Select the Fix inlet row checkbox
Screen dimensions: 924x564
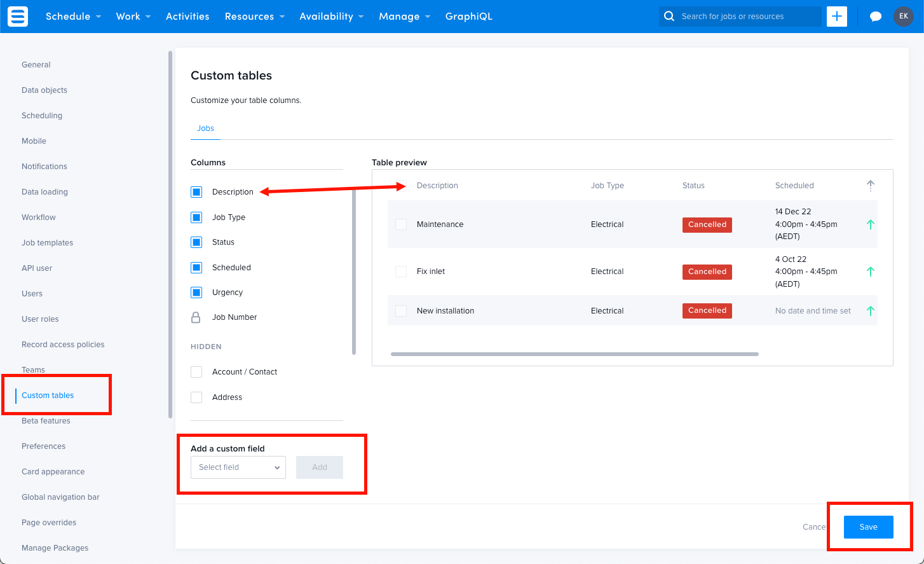pos(401,272)
